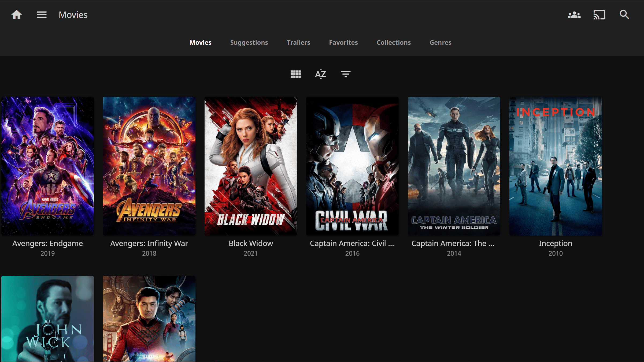The height and width of the screenshot is (362, 644).
Task: Open the John Wick poster
Action: [x=47, y=319]
